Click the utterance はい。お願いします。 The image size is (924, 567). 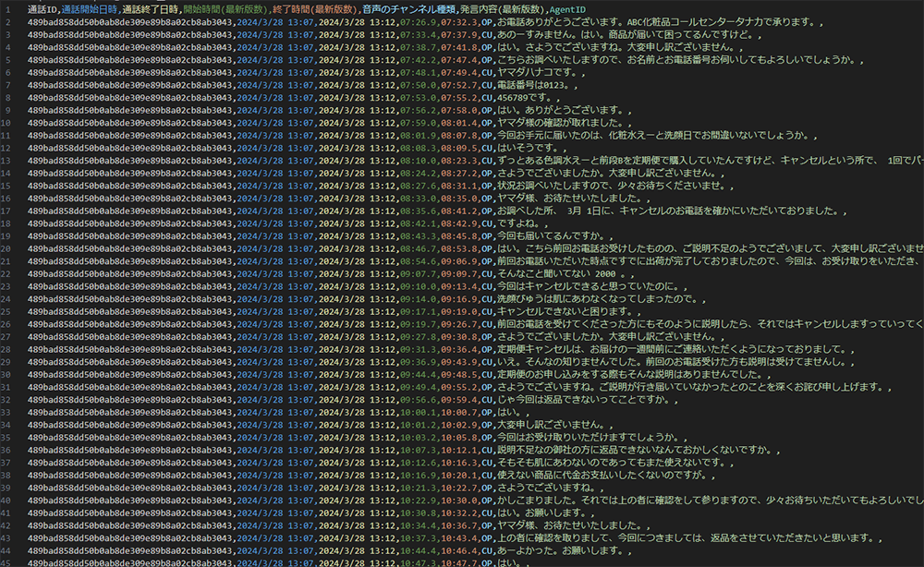542,513
